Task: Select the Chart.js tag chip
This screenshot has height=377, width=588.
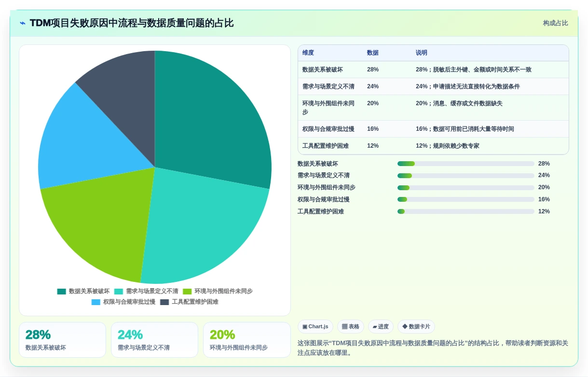Action: 315,327
